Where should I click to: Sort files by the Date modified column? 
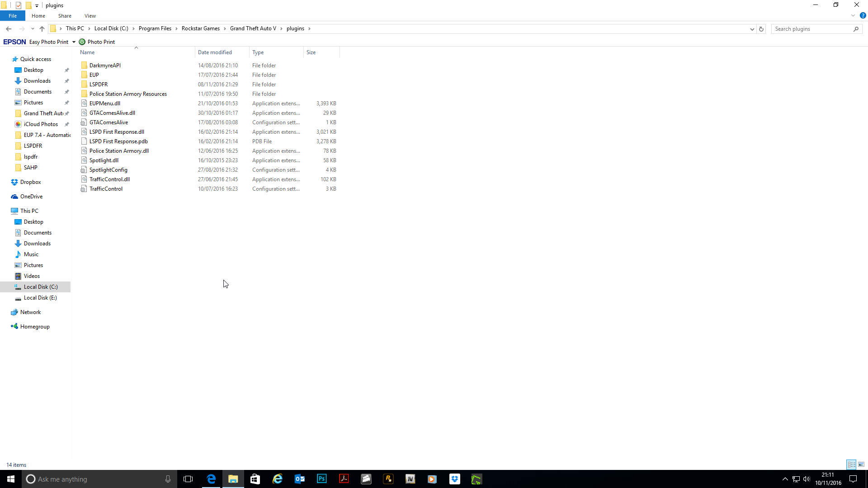coord(215,52)
